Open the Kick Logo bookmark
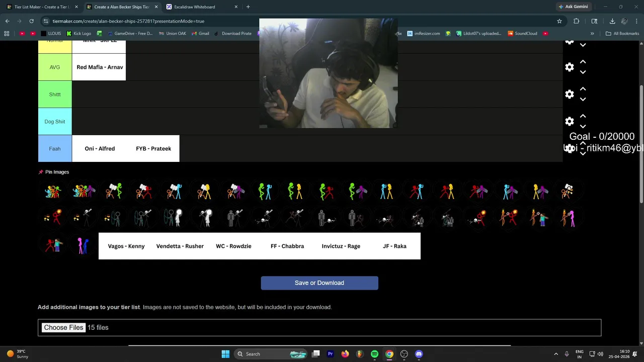This screenshot has width=644, height=362. [79, 34]
